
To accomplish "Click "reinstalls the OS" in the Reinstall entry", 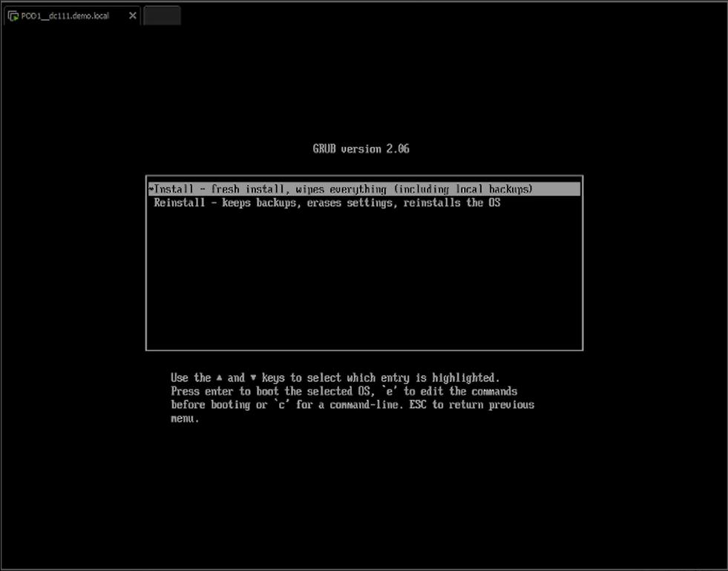I will 451,202.
